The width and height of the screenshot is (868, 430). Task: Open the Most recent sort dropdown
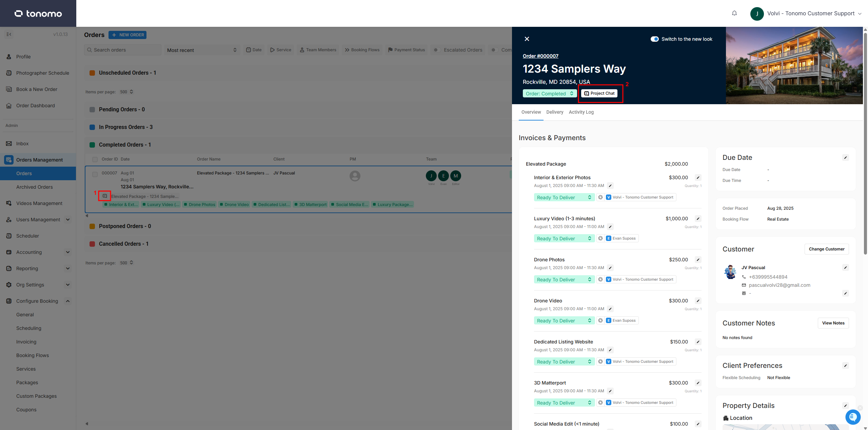click(x=202, y=50)
